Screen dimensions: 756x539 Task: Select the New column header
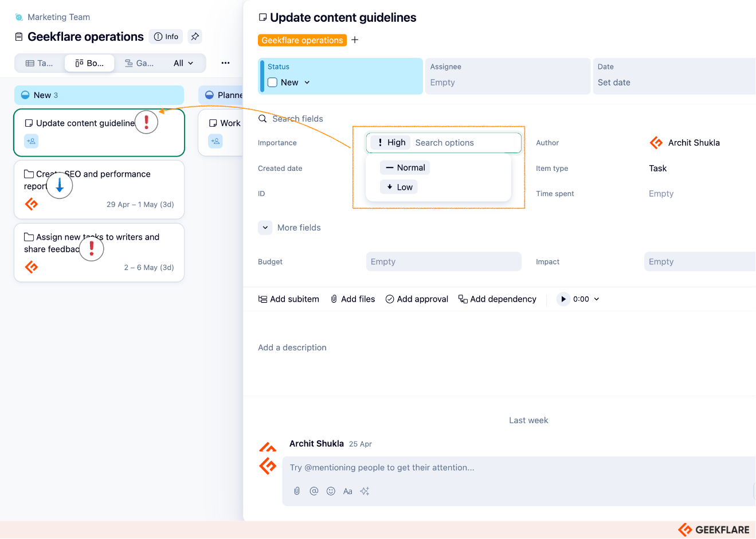pos(99,95)
